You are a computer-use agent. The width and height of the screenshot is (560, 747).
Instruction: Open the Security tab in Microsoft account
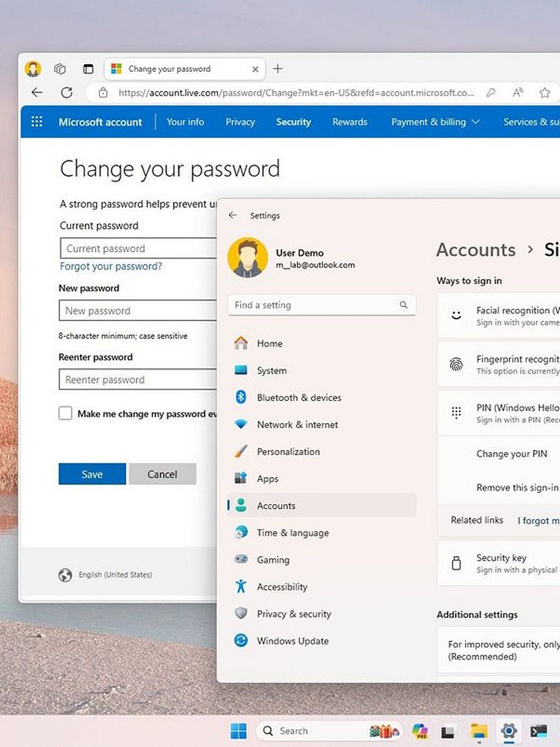click(293, 122)
